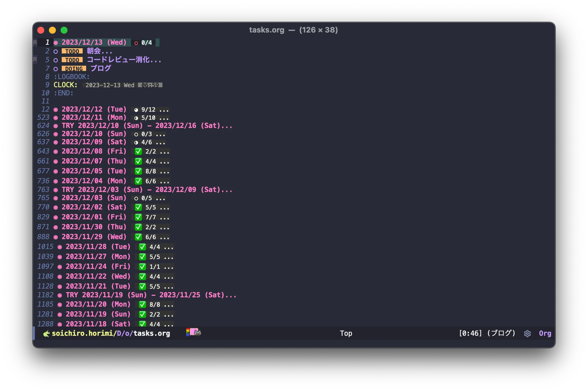Image resolution: width=588 pixels, height=391 pixels.
Task: Expand the 2023/12/03 (Sun) heading
Action: pos(94,198)
